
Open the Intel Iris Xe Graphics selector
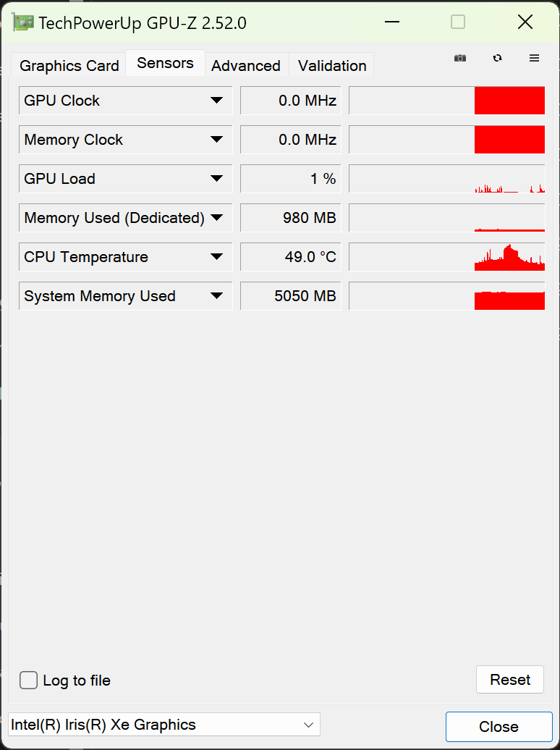164,725
